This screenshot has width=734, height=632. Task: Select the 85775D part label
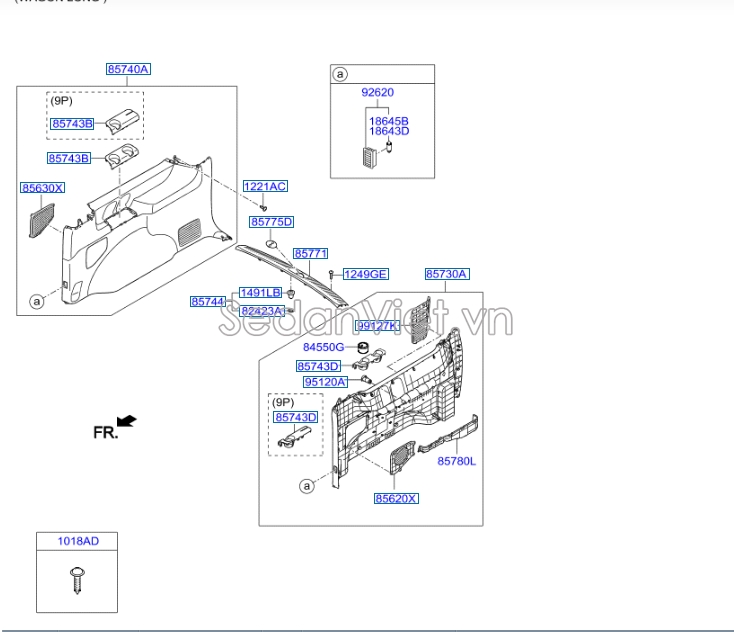(271, 222)
